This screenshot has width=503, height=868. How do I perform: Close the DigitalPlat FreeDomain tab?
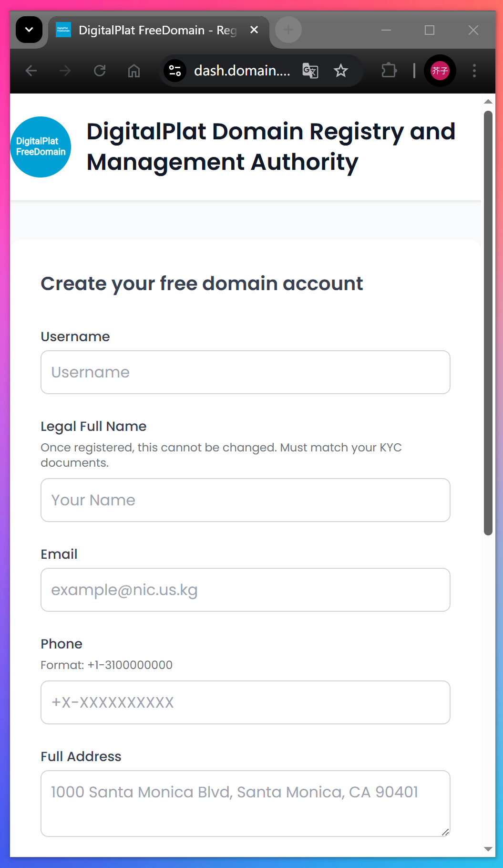254,30
